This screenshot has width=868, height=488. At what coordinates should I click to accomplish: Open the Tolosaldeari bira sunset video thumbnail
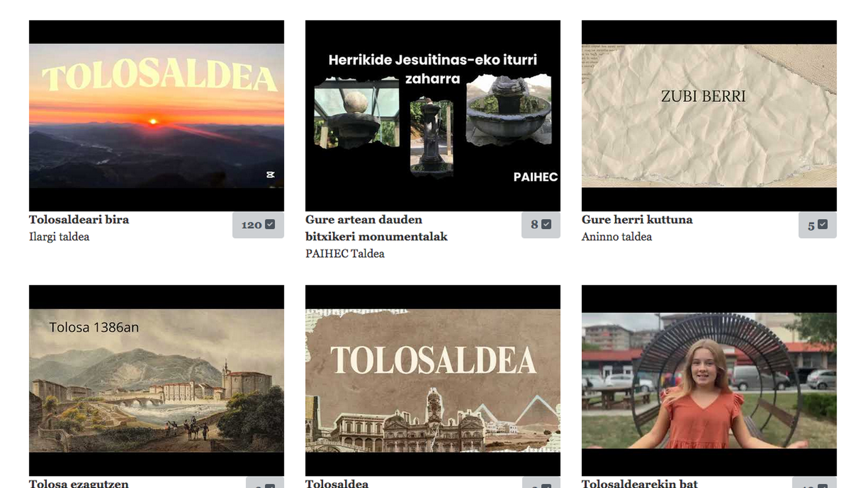click(156, 116)
